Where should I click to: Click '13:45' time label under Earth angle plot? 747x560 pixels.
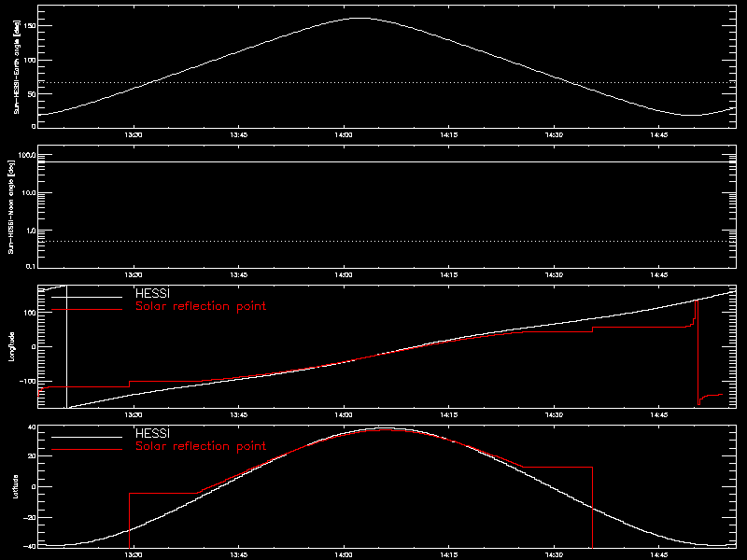click(239, 135)
